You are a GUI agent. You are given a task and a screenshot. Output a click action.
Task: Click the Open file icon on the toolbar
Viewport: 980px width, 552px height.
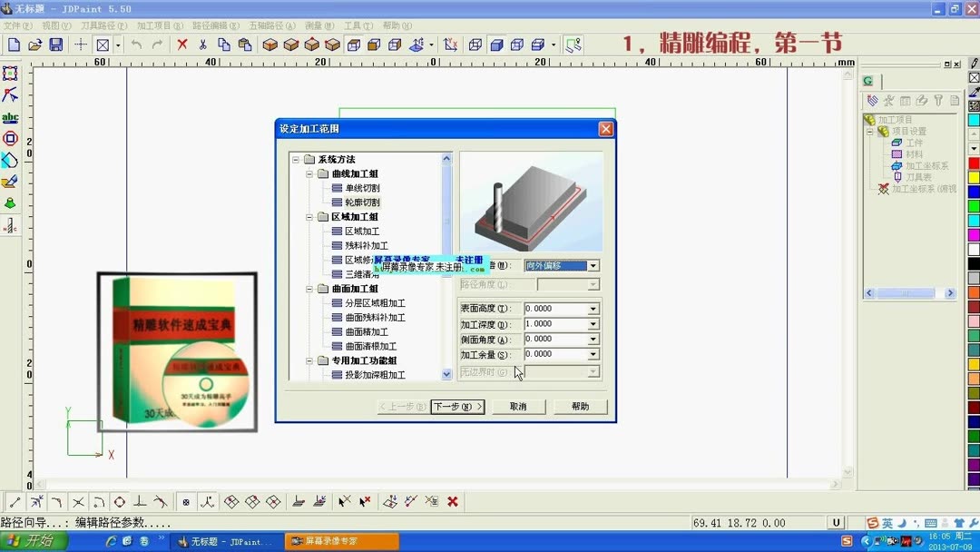(35, 44)
